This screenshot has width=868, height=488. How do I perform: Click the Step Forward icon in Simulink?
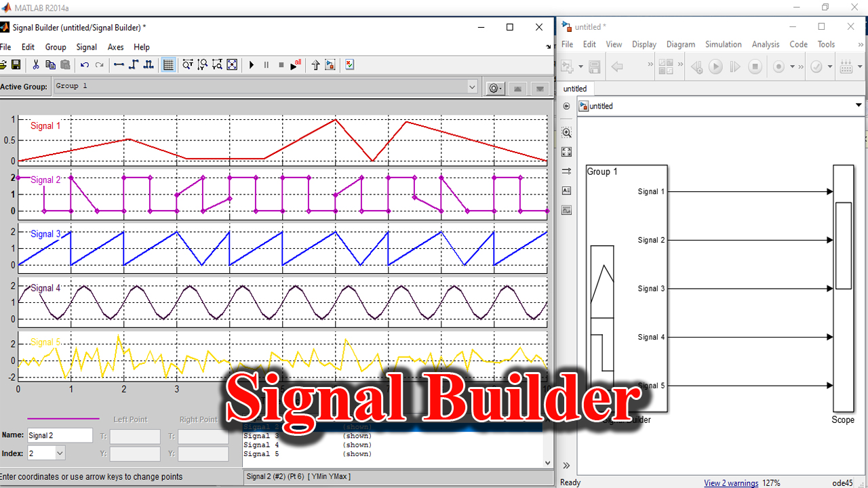[x=734, y=66]
